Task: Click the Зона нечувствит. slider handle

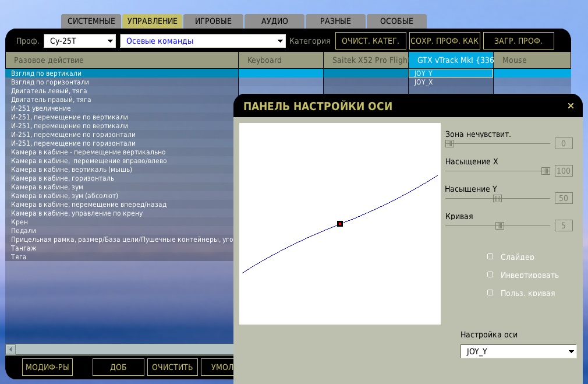Action: 449,143
